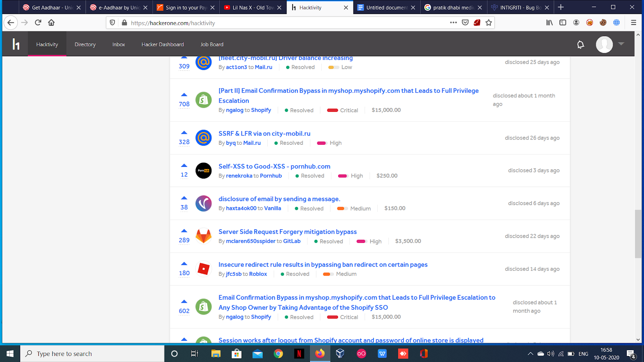Image resolution: width=644 pixels, height=362 pixels.
Task: Reload the page with refresh icon
Action: click(x=38, y=23)
